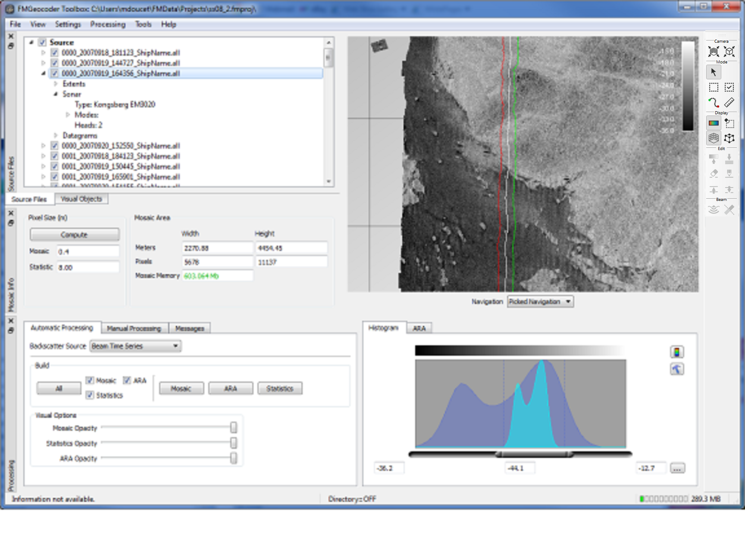Click the Compute pixel size button
Viewport: 745px width, 560px height.
tap(74, 235)
